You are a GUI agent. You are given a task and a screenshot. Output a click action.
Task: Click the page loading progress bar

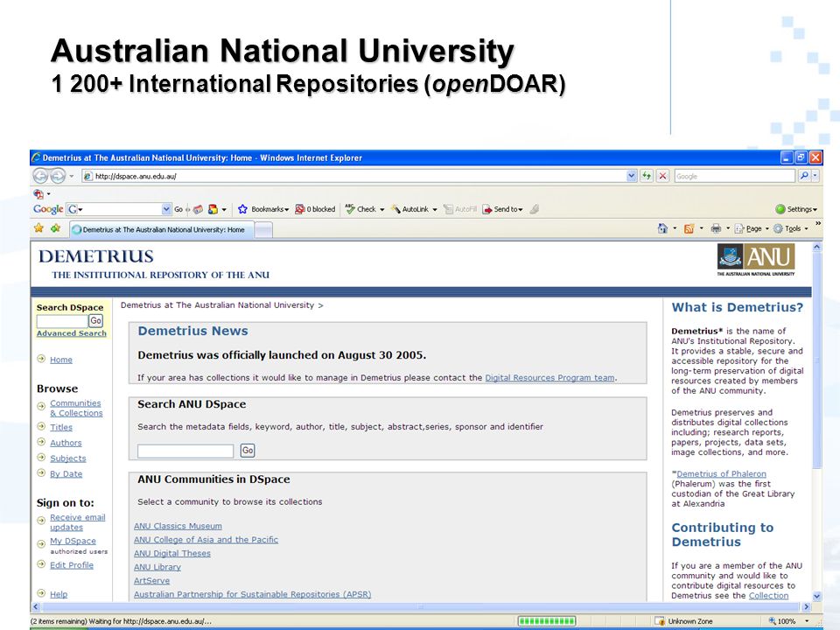click(547, 621)
